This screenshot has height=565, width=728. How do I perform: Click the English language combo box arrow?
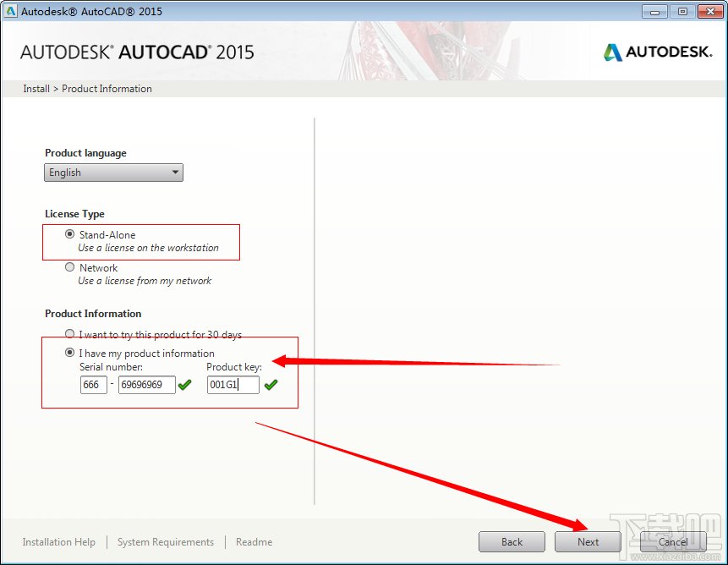[x=176, y=172]
